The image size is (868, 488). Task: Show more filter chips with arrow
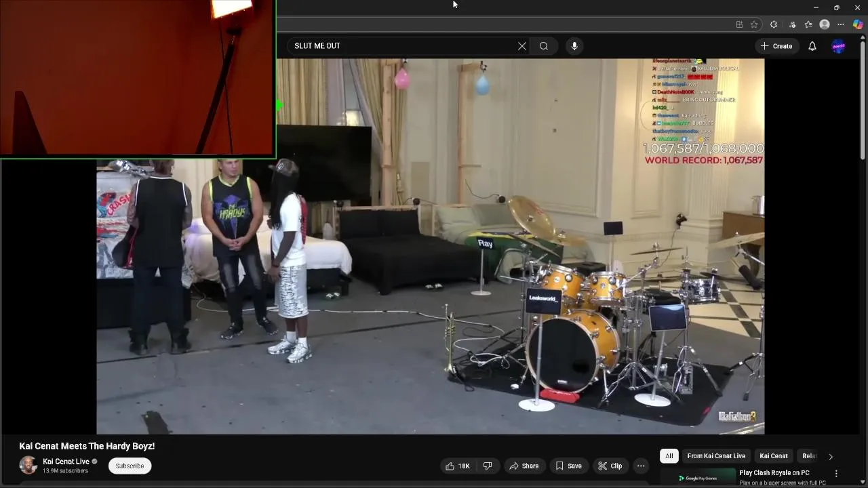[831, 456]
